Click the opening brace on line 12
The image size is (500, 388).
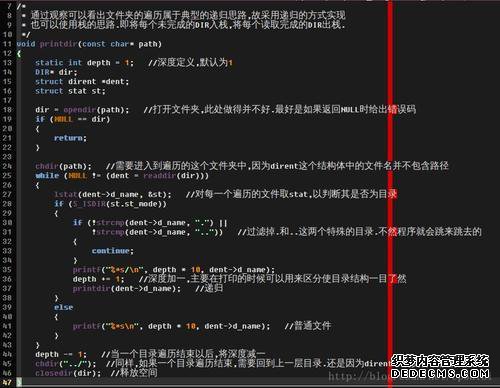tap(19, 53)
